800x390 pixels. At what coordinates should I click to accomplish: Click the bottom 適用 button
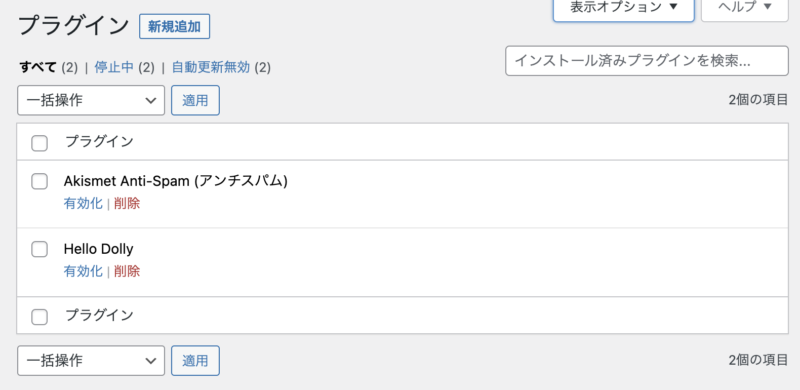pyautogui.click(x=195, y=361)
